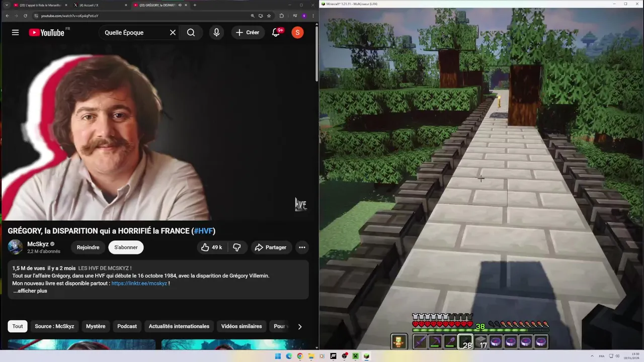Click the Minecraft experience bar
Screen dimensions: 644x362
click(480, 331)
